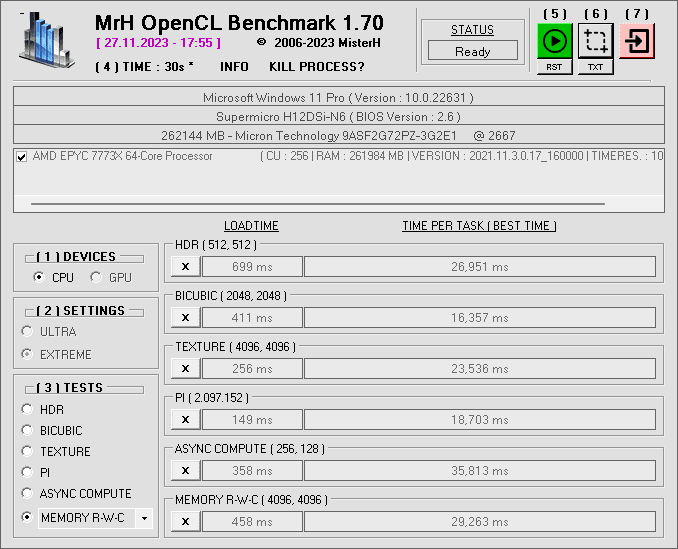This screenshot has width=678, height=549.
Task: Choose the EXTREME settings option
Action: pos(27,354)
